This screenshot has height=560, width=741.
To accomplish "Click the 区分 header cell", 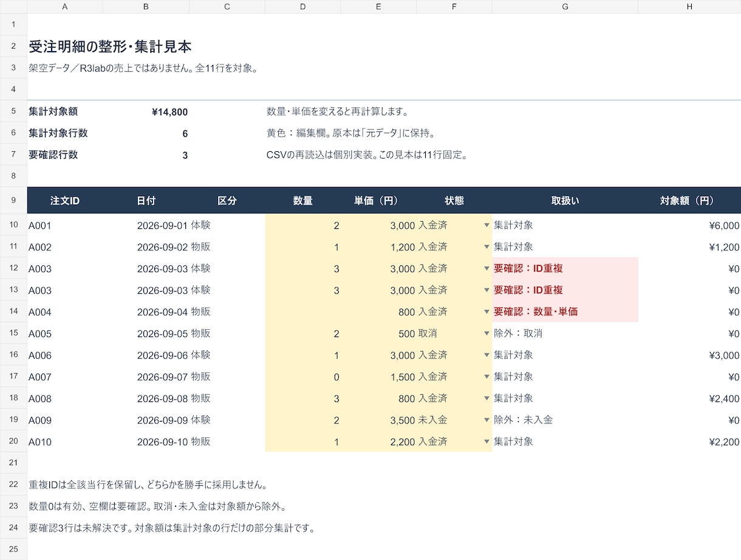I will [x=227, y=200].
